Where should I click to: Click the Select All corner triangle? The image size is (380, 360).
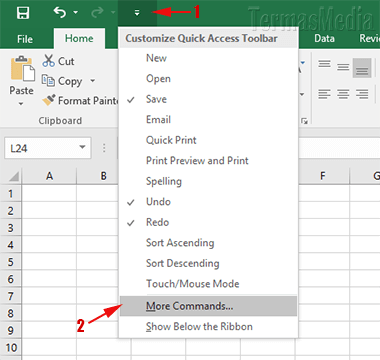pos(14,176)
